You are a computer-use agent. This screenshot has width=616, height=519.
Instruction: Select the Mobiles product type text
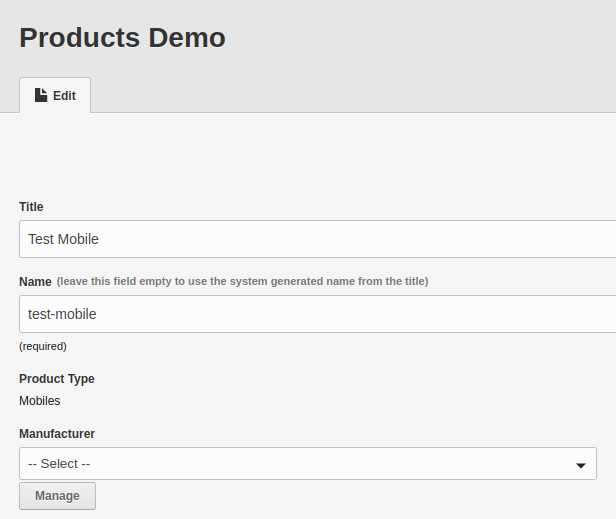(40, 401)
